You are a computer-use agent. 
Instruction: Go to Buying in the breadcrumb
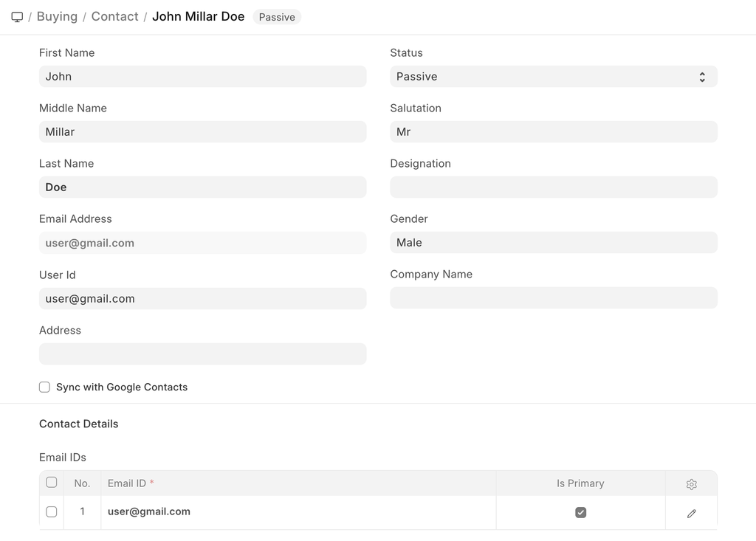coord(57,17)
